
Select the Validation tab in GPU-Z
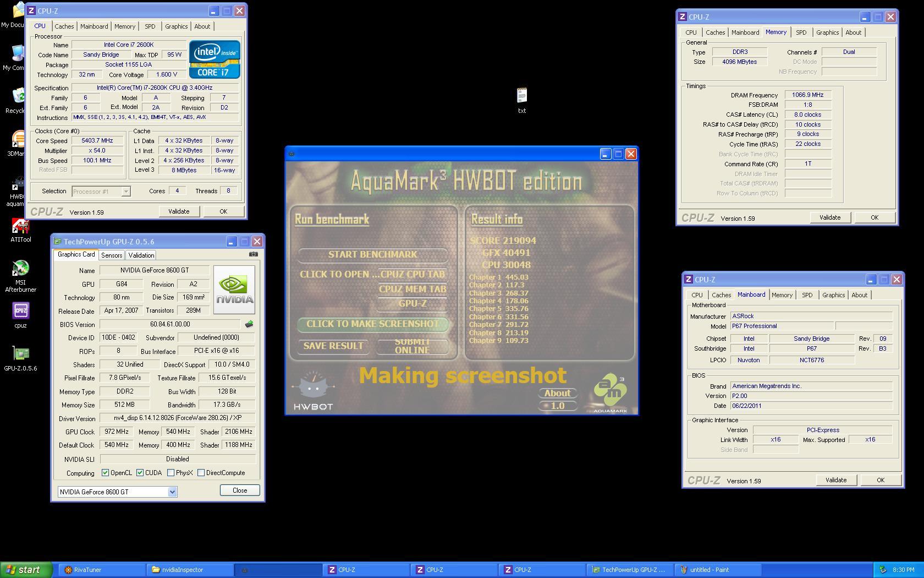click(141, 255)
